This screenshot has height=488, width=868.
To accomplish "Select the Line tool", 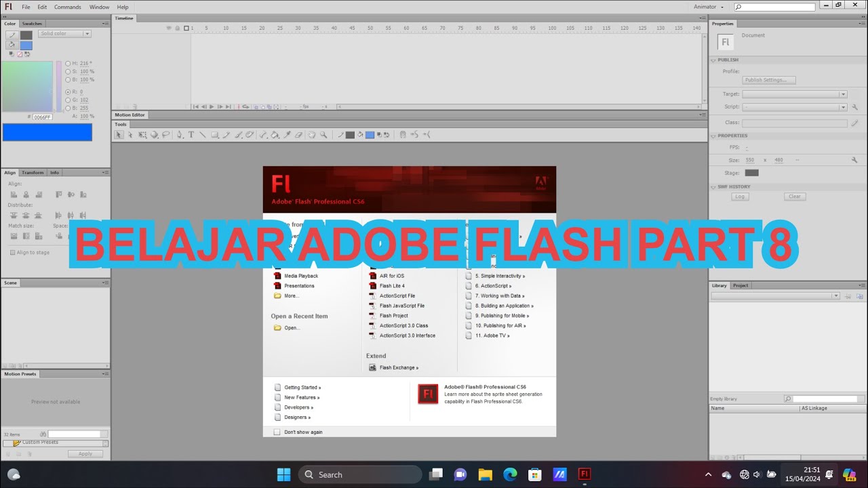I will coord(202,135).
